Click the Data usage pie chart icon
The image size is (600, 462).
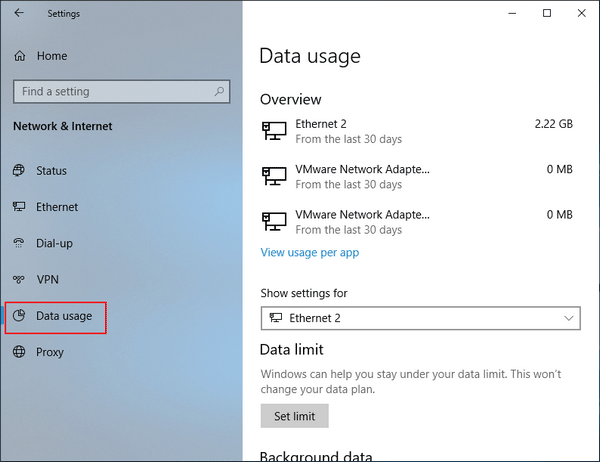[x=19, y=315]
